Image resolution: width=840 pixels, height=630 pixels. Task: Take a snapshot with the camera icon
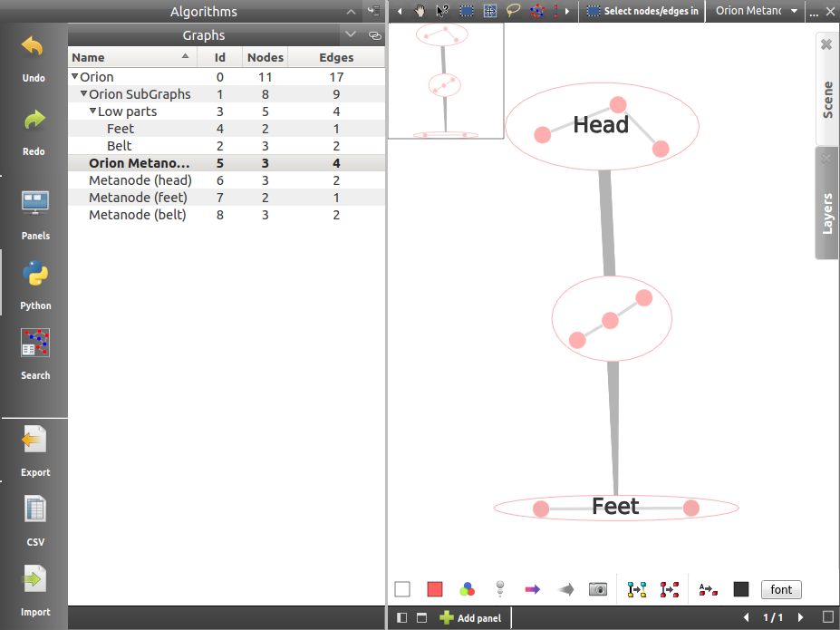pyautogui.click(x=598, y=589)
